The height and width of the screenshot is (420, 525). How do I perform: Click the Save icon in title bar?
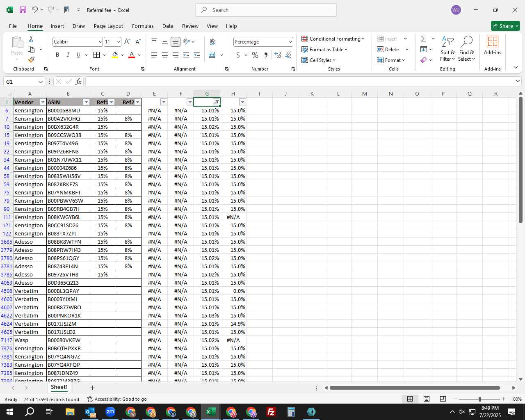tap(23, 10)
